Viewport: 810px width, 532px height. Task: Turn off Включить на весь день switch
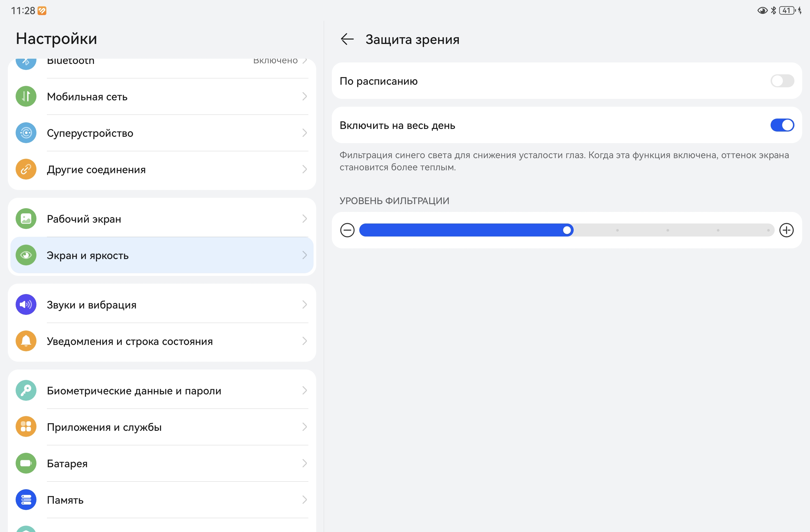(782, 125)
